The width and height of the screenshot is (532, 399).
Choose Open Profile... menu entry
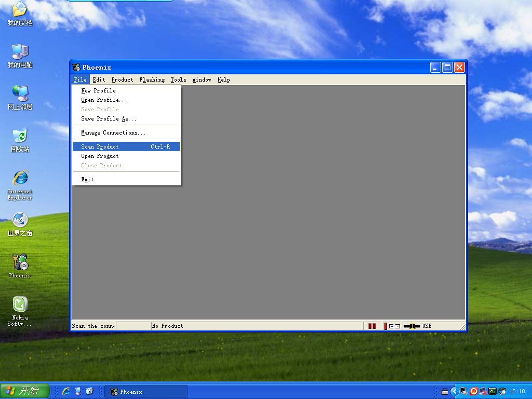point(126,100)
